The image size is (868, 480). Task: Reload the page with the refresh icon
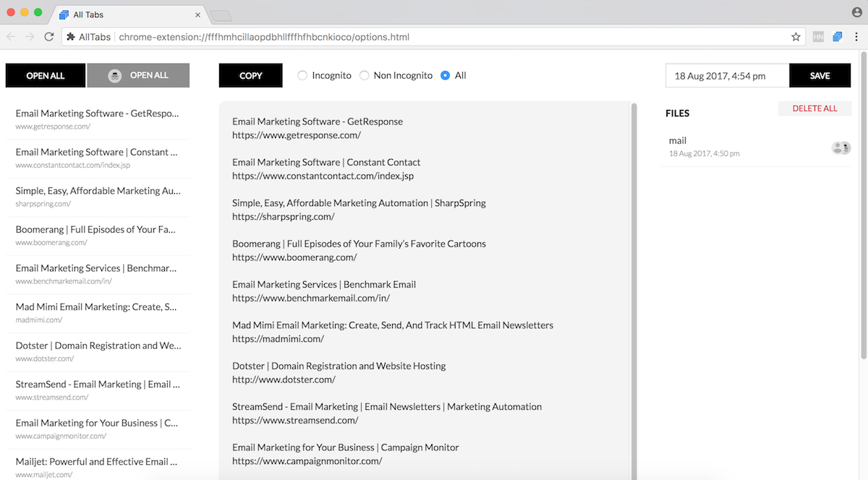click(49, 36)
